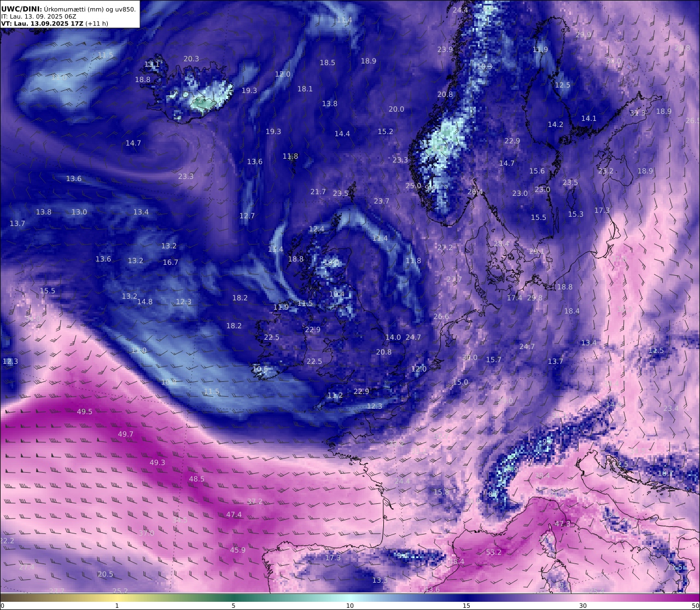
Task: Click the 49.3 precipitable water value
Action: click(x=157, y=462)
